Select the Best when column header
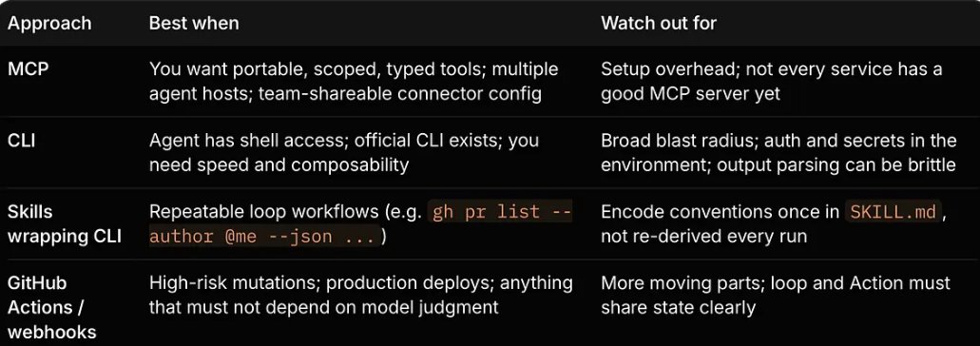The image size is (980, 346). 194,23
